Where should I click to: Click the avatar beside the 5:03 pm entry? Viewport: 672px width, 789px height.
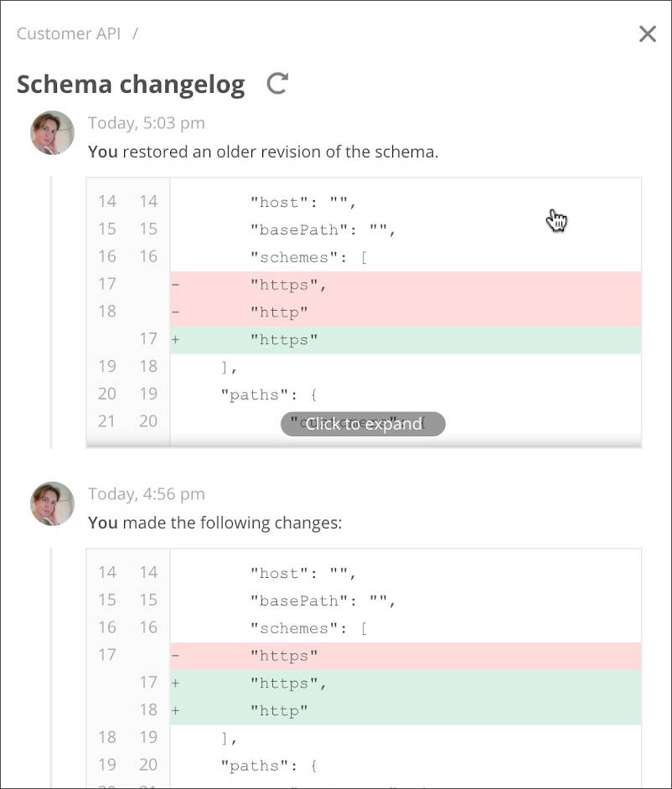click(x=52, y=132)
